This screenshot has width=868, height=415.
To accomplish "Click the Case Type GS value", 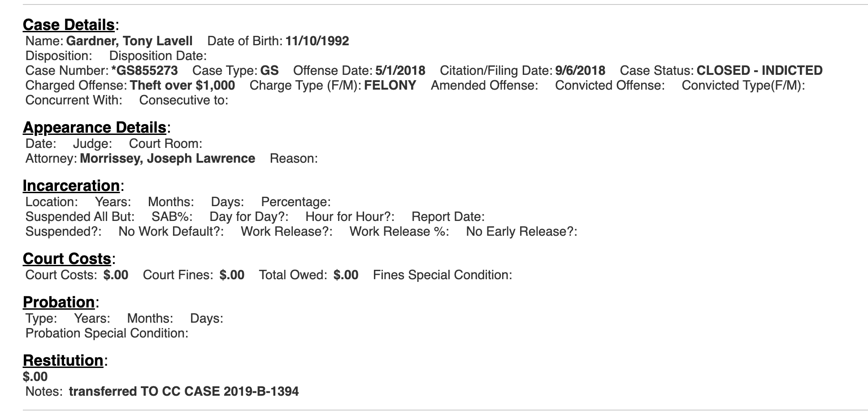I will tap(269, 71).
